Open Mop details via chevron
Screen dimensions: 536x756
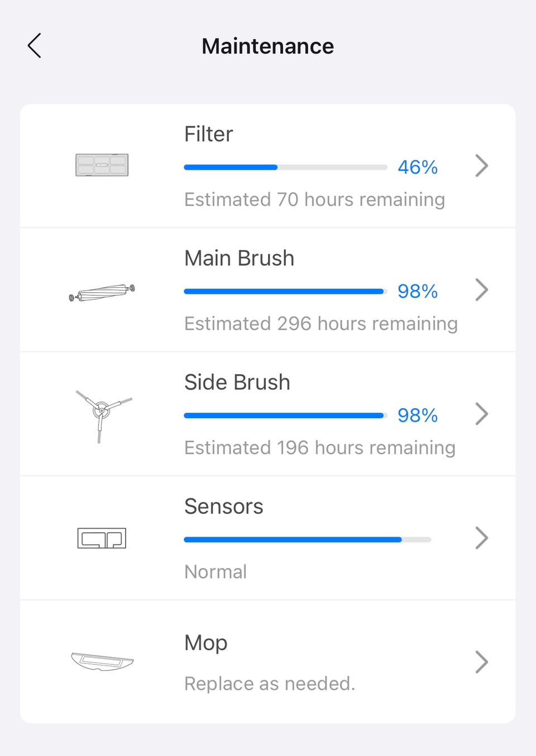(481, 662)
